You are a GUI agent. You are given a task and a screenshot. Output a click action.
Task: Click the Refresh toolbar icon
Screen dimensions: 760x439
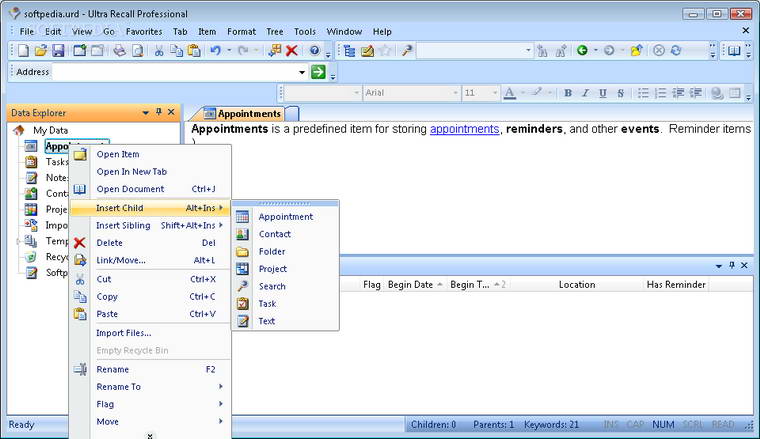tap(676, 50)
